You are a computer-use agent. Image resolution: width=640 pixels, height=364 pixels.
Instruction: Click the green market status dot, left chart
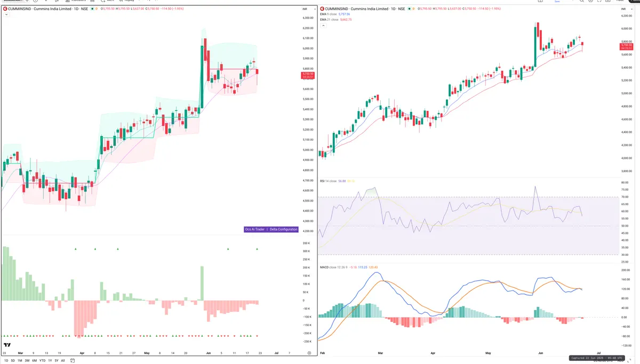93,9
